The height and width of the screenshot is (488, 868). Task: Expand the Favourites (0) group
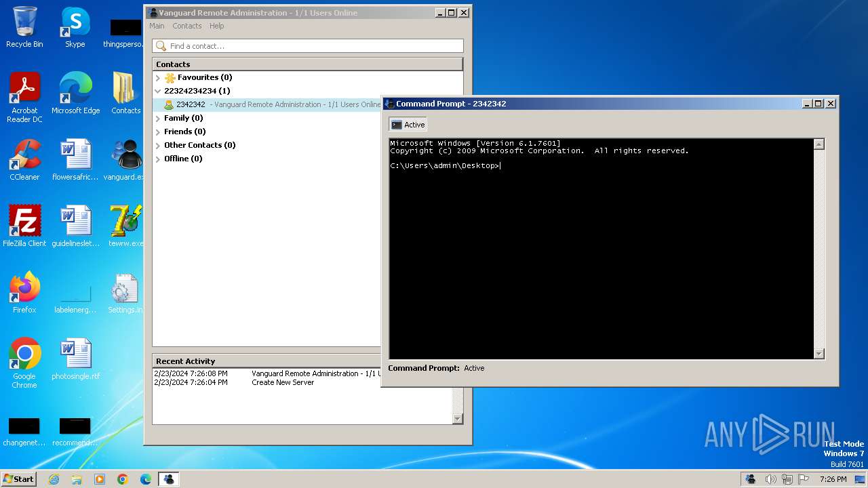158,78
